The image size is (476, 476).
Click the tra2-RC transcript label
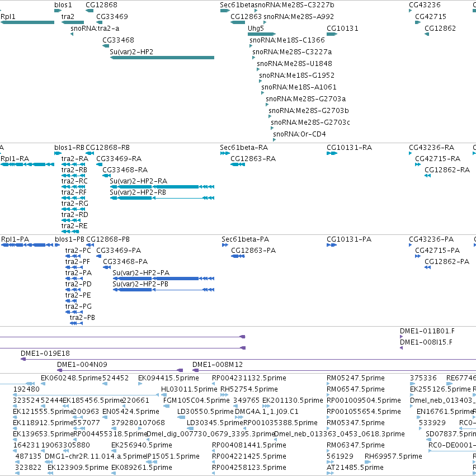74,181
